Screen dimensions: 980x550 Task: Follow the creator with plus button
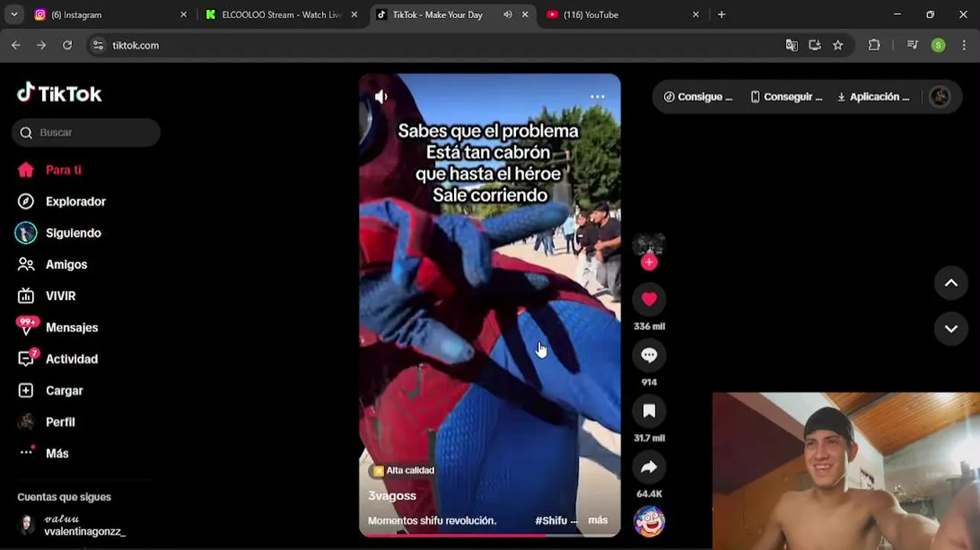[x=649, y=263]
